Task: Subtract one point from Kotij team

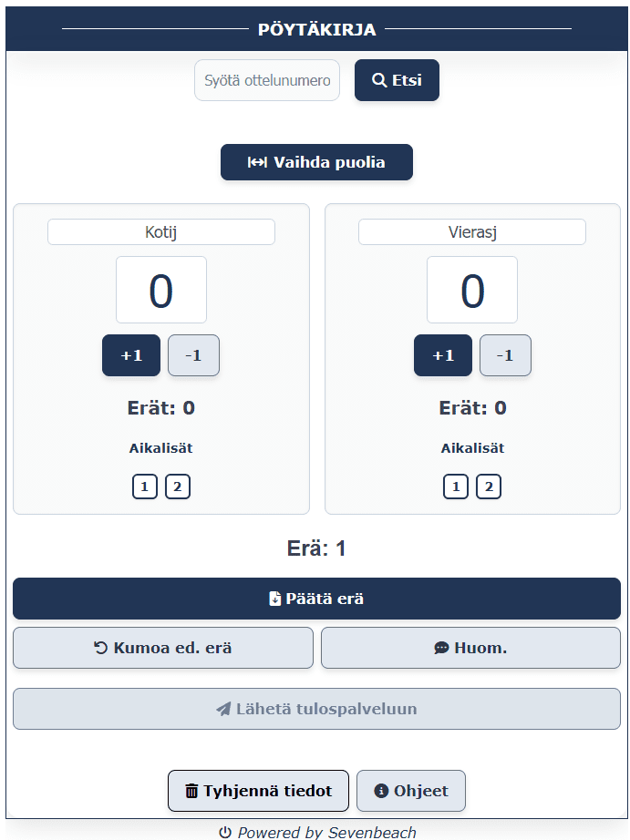Action: pos(193,355)
